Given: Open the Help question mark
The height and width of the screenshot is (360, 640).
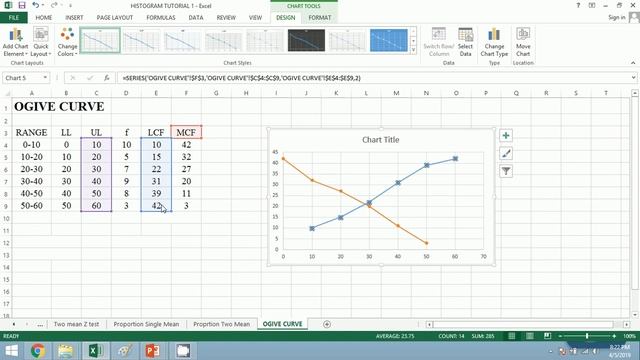Looking at the screenshot, I should (578, 5).
